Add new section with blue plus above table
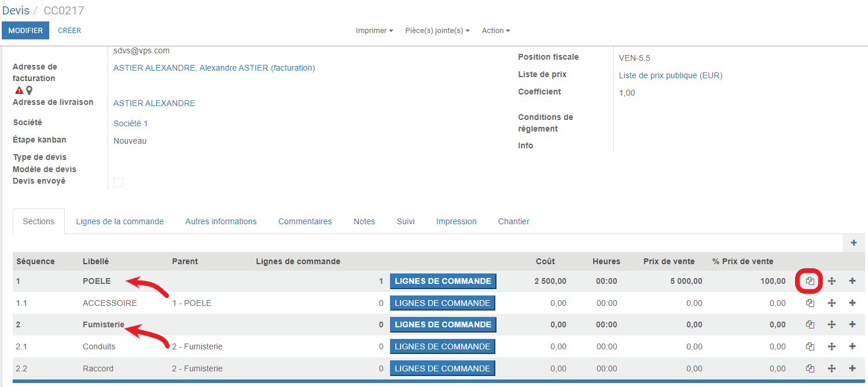Screen dimensions: 868x387 [854, 243]
